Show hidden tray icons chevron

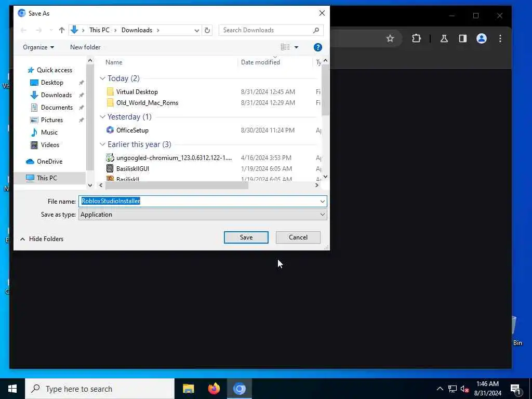[x=440, y=389]
